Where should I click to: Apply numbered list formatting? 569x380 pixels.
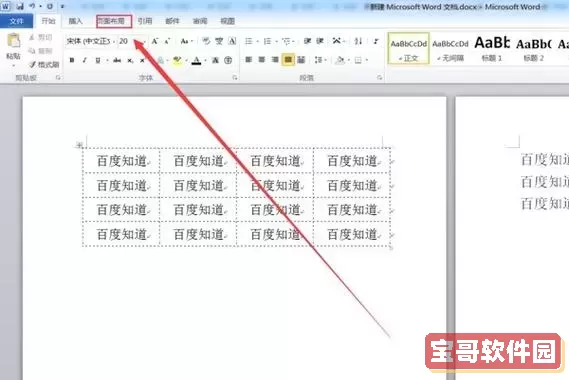point(267,41)
